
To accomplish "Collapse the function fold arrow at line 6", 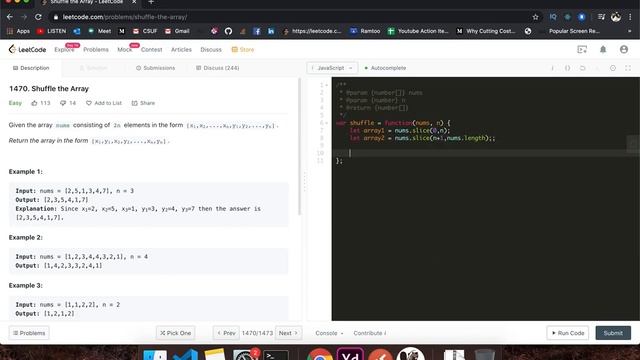I will coord(327,123).
